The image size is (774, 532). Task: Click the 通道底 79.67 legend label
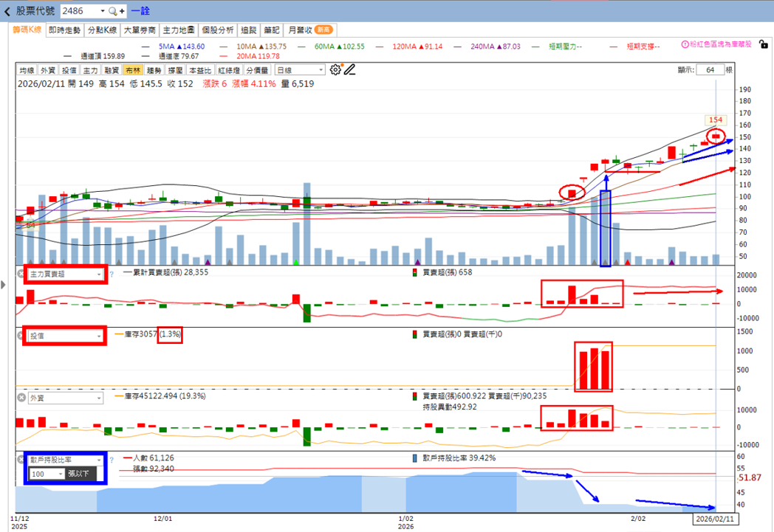click(x=179, y=56)
